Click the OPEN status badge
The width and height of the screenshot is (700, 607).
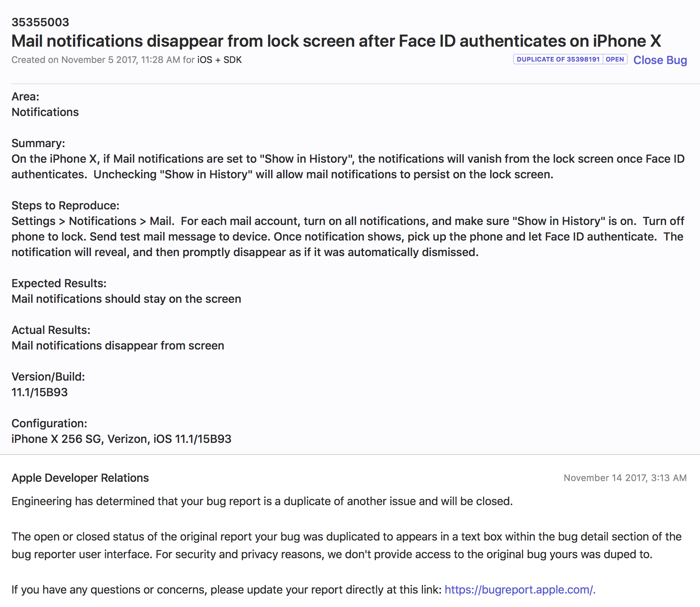(615, 59)
